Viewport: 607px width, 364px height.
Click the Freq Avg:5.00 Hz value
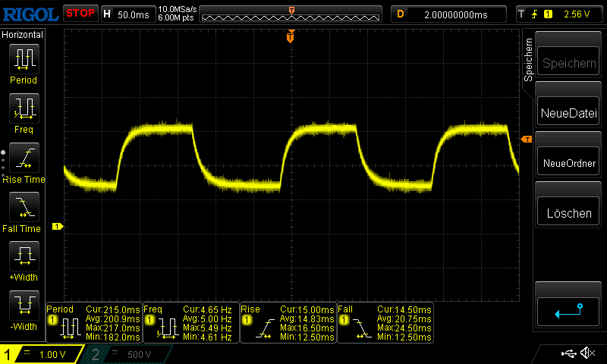pyautogui.click(x=207, y=318)
